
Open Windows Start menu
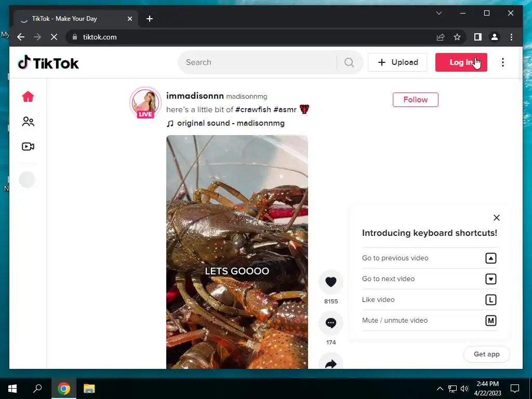12,389
